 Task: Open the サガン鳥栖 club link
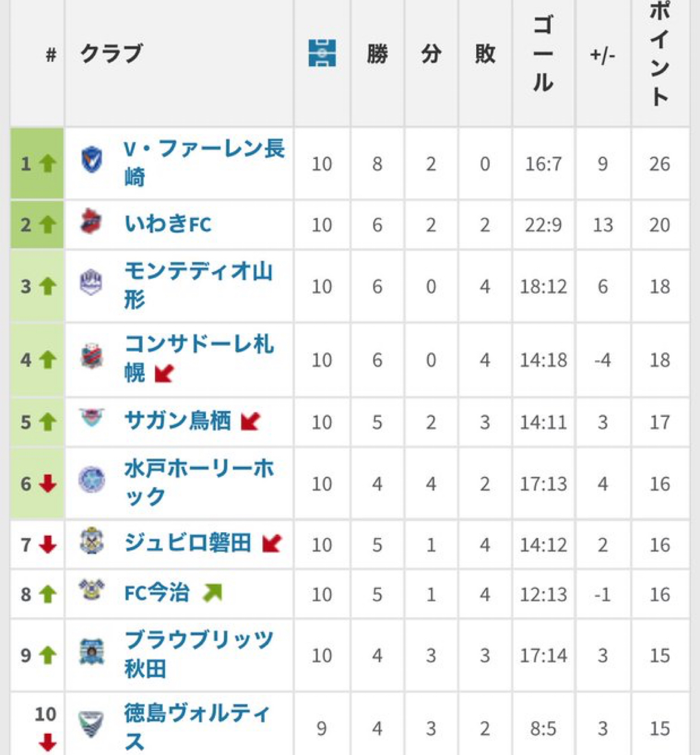[x=178, y=421]
